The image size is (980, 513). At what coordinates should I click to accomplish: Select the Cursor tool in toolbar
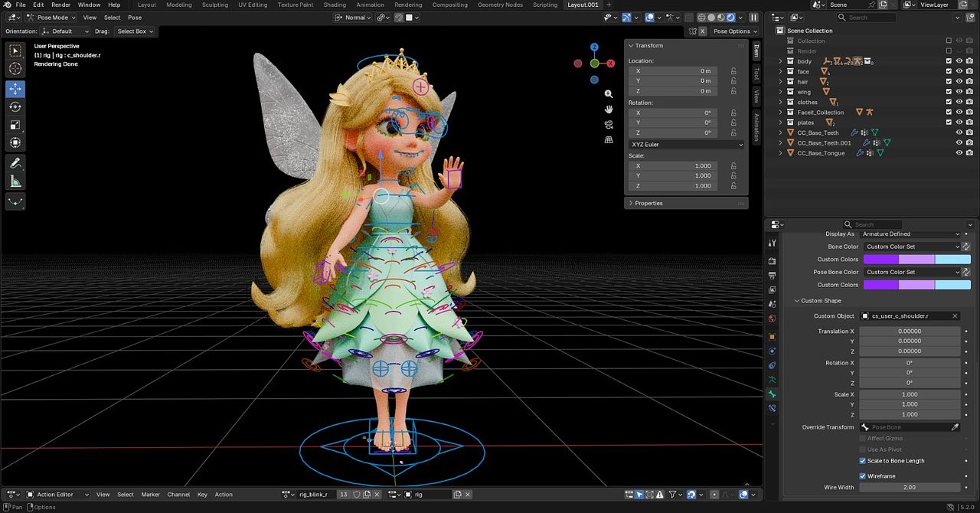15,69
